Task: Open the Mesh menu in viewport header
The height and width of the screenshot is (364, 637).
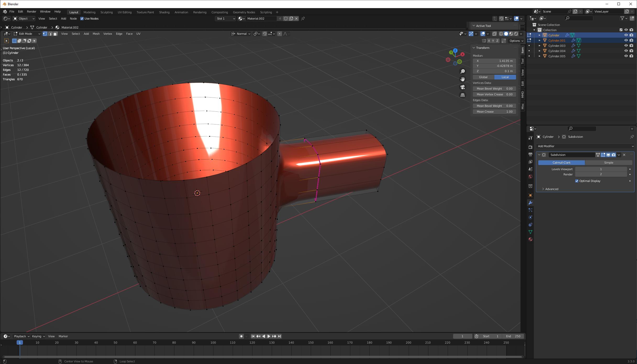Action: pos(96,34)
